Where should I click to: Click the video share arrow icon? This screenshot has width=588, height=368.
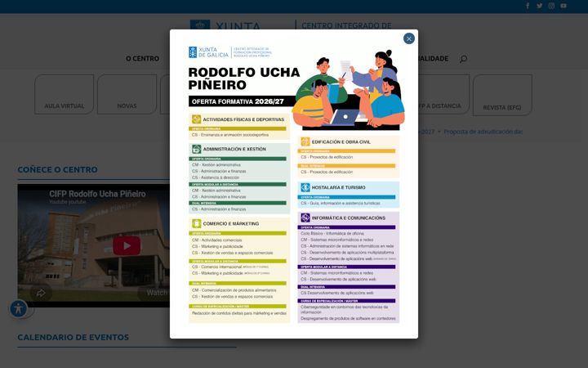pyautogui.click(x=41, y=293)
